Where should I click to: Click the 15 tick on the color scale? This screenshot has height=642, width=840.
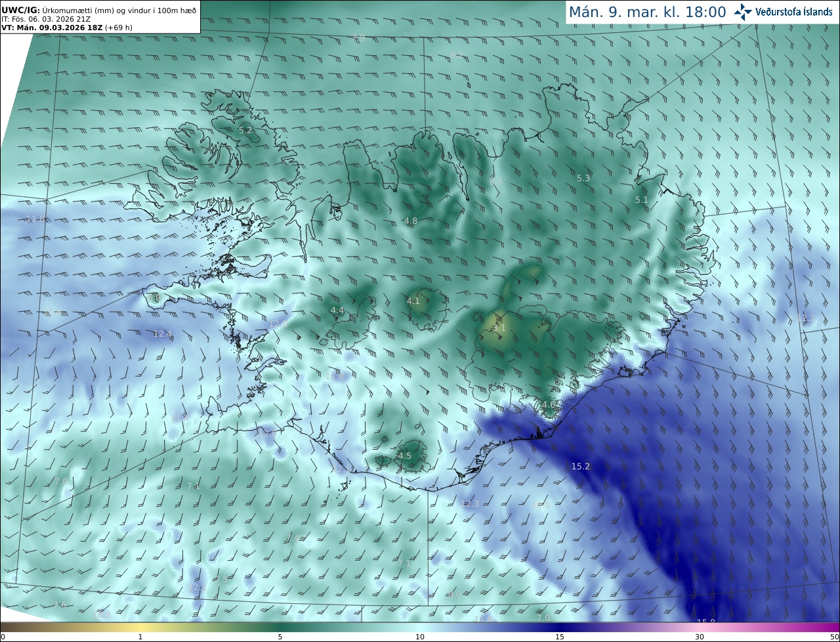coord(560,637)
